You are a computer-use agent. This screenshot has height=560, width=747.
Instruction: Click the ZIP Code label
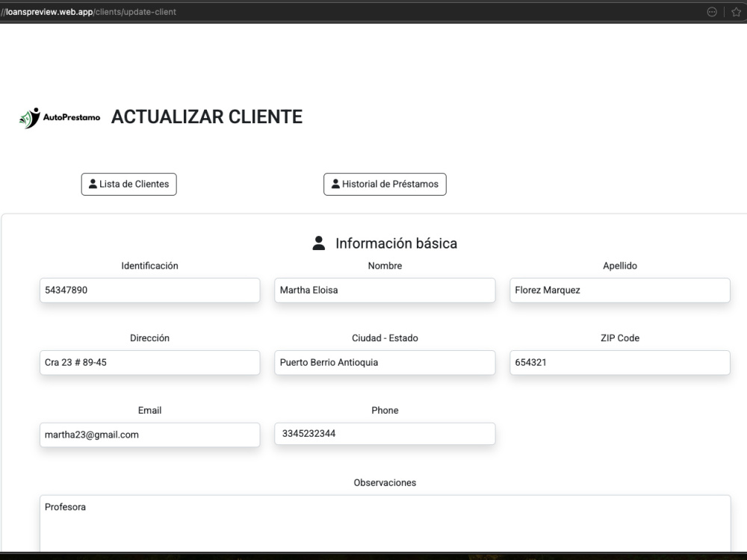tap(620, 338)
